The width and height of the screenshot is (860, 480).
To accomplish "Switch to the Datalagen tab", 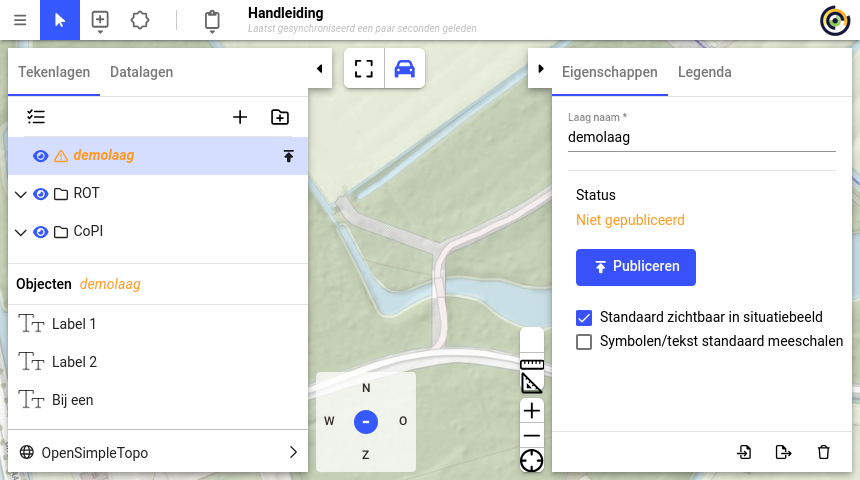I will pyautogui.click(x=141, y=72).
